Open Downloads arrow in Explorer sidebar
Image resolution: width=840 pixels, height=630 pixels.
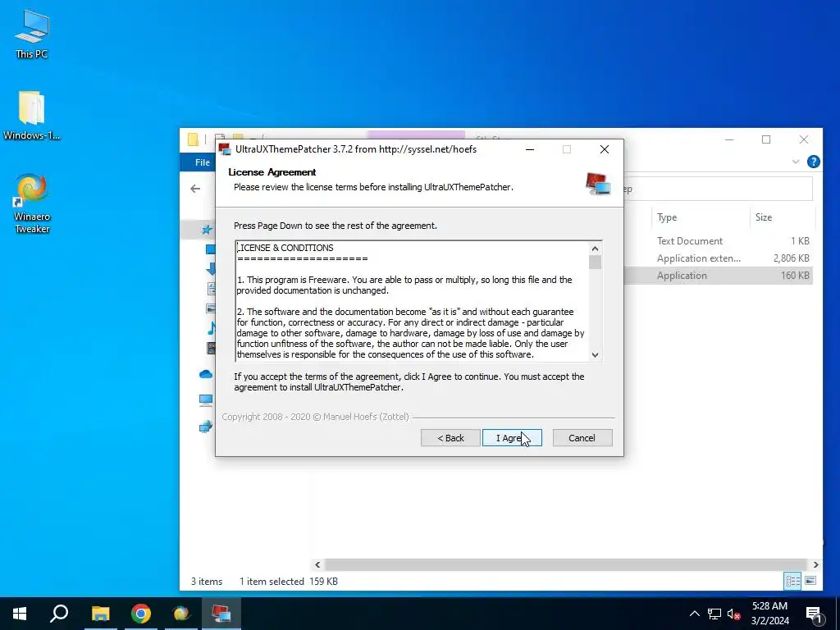click(x=211, y=269)
